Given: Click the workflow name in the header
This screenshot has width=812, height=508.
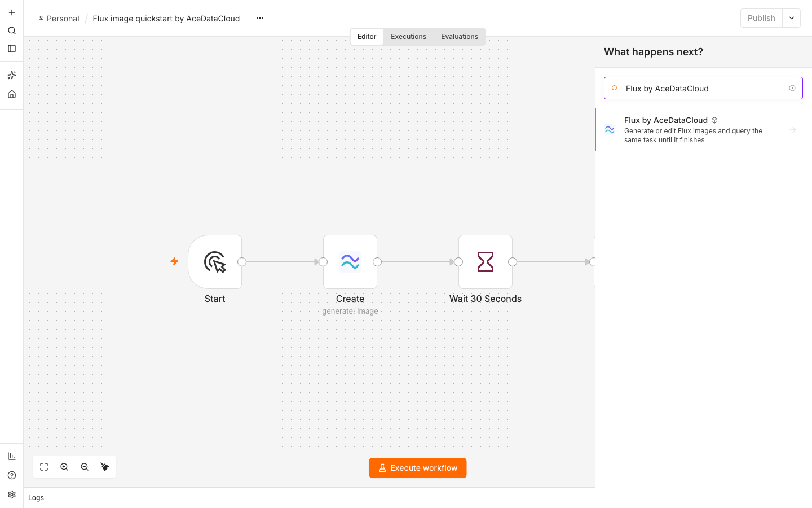Looking at the screenshot, I should tap(166, 19).
